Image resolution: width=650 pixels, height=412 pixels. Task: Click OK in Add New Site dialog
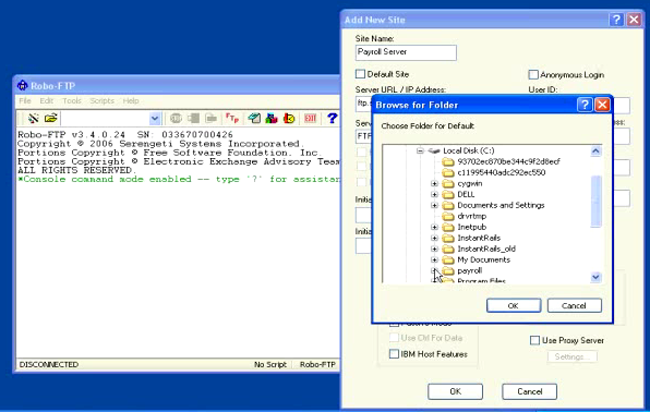[455, 391]
